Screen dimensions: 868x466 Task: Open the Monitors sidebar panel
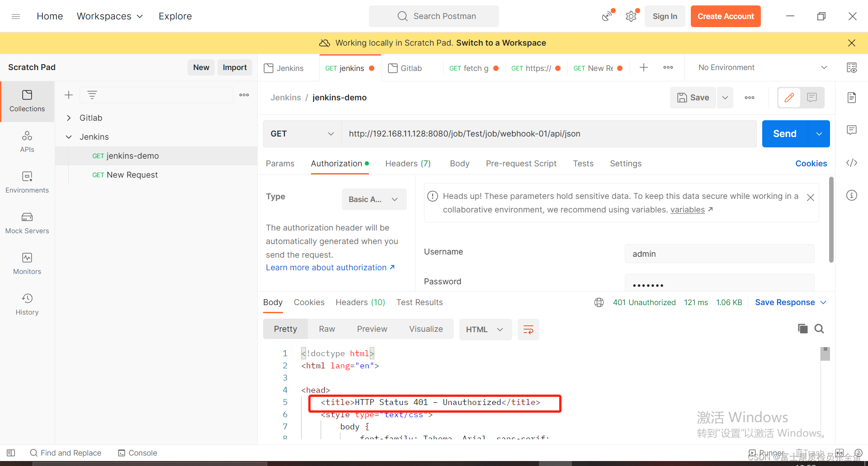point(27,264)
